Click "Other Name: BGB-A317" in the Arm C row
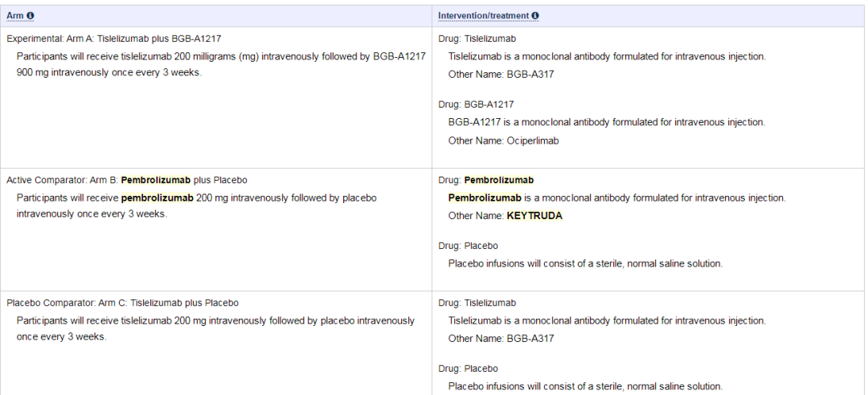Image resolution: width=868 pixels, height=395 pixels. 501,338
